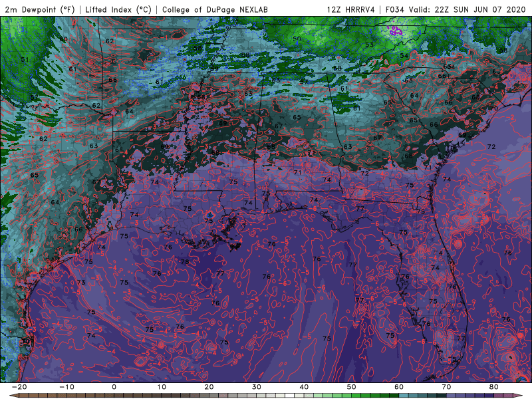The width and height of the screenshot is (532, 399).
Task: Click the "F034" forecast hour text
Action: click(x=394, y=9)
